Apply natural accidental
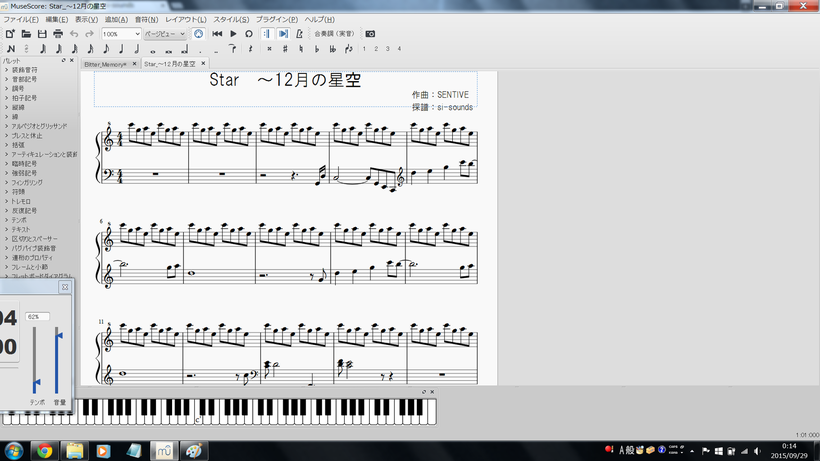The image size is (820, 461). 301,49
